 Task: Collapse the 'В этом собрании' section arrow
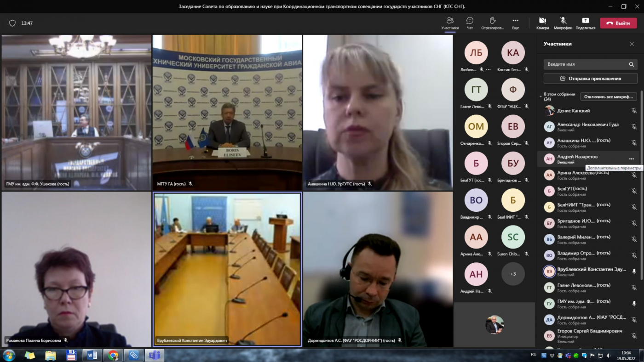pos(541,96)
